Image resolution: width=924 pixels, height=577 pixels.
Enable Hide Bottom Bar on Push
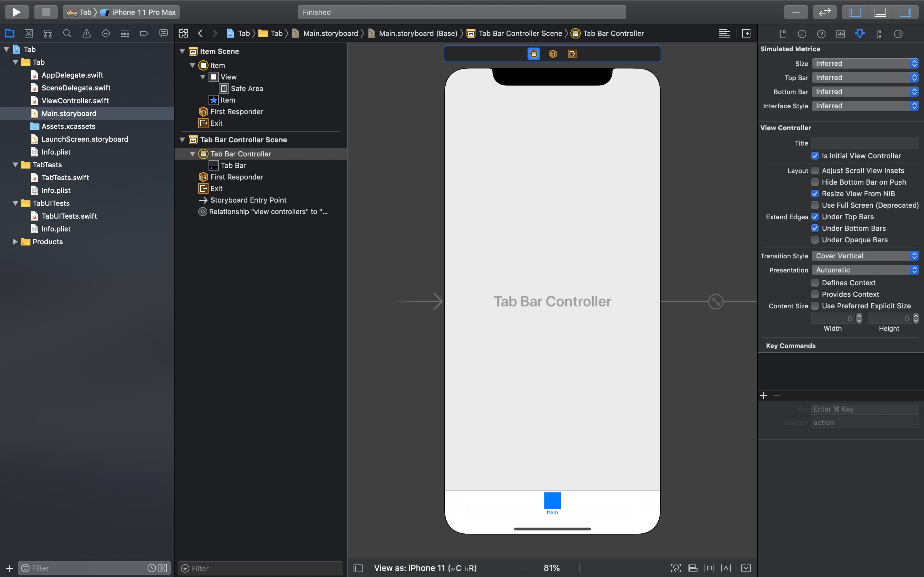[x=815, y=182]
